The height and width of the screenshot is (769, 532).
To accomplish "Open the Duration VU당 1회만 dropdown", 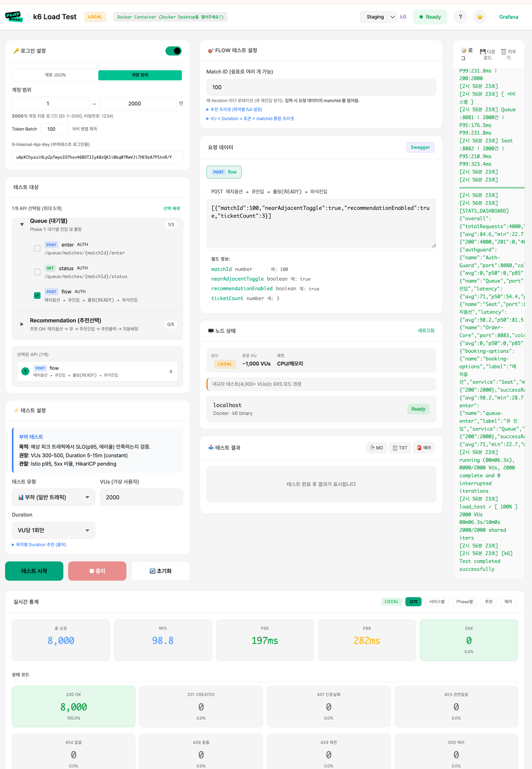I will (x=53, y=530).
